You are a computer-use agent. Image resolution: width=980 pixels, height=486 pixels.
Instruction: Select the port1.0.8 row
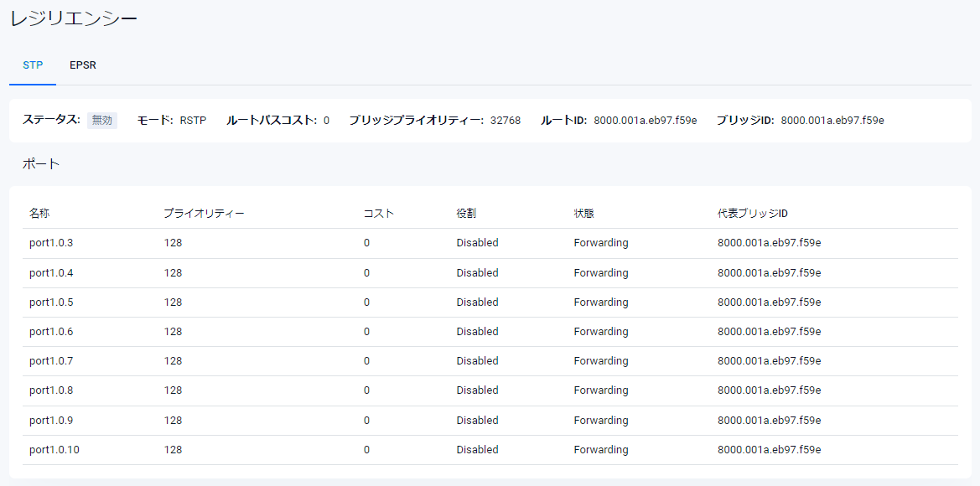point(51,390)
